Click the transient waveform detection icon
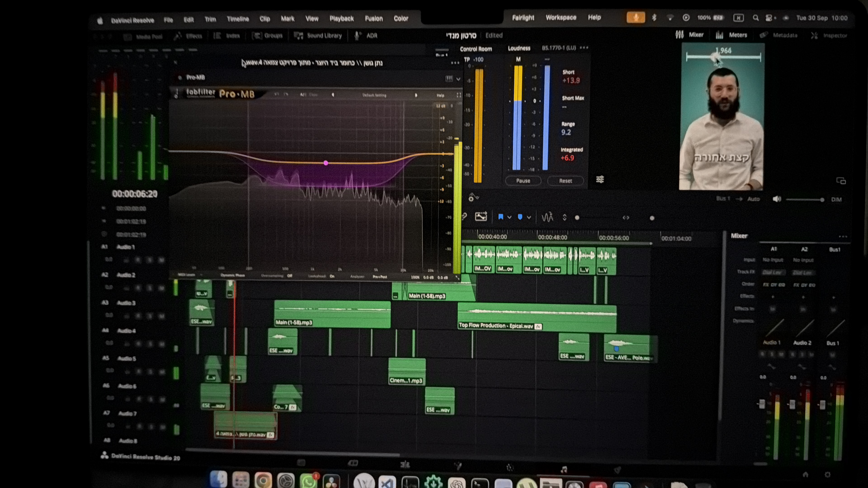The height and width of the screenshot is (488, 868). click(x=547, y=217)
